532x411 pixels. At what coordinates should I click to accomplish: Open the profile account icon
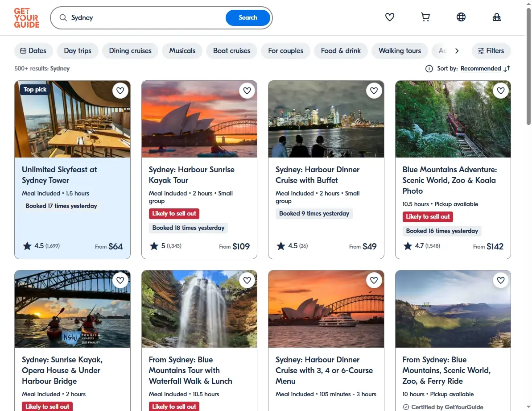[496, 17]
